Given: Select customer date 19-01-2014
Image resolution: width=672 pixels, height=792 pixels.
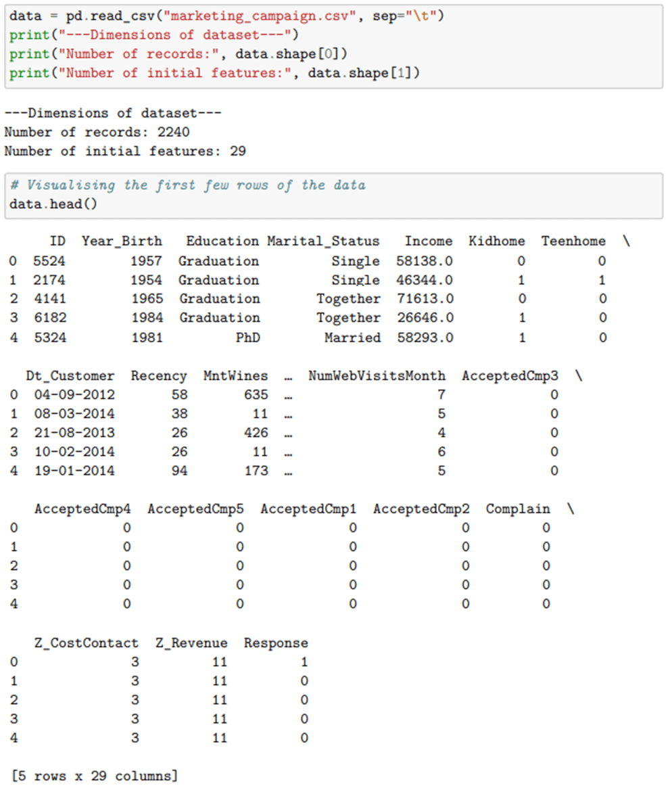Looking at the screenshot, I should pyautogui.click(x=74, y=471).
